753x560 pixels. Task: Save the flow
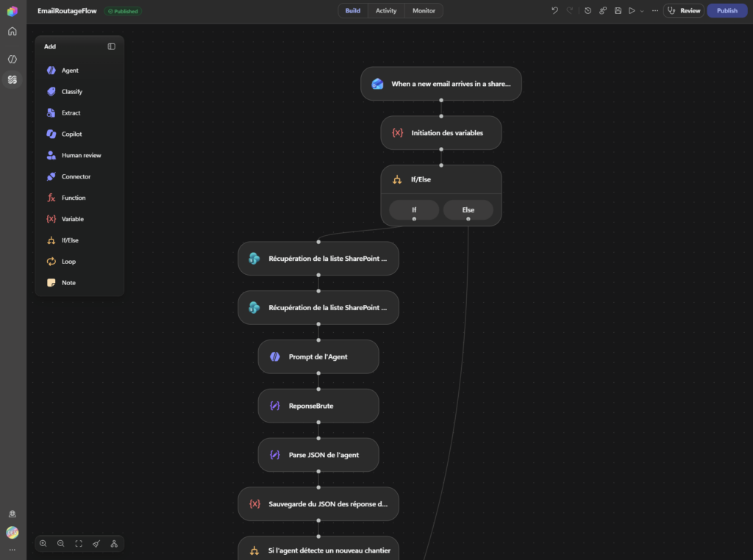coord(618,10)
